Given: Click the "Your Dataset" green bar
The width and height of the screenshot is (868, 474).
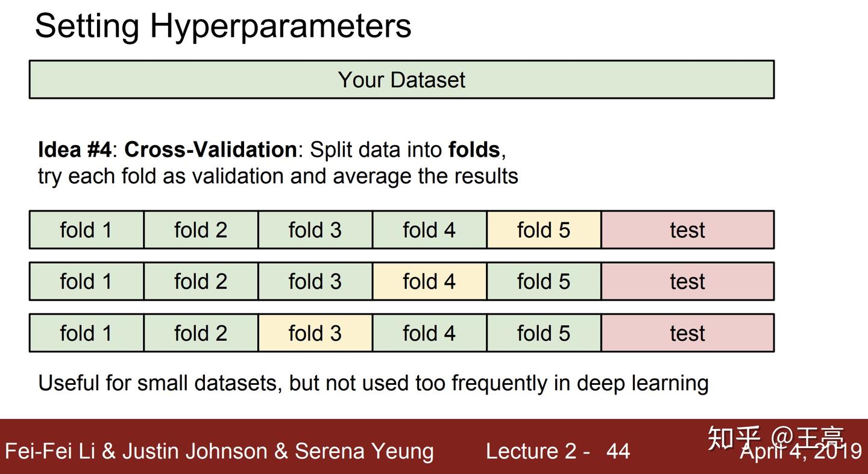Looking at the screenshot, I should coord(401,80).
